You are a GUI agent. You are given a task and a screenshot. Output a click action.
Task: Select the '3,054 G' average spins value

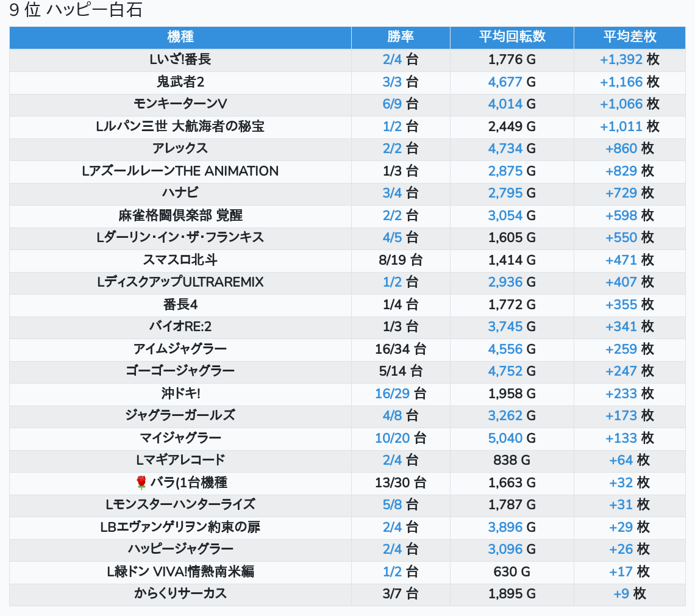coord(512,215)
